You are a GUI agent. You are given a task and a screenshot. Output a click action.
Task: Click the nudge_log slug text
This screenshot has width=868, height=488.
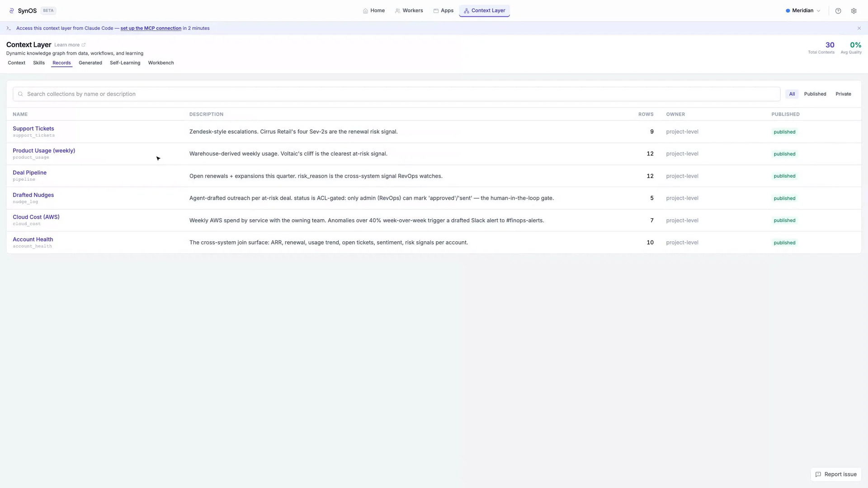point(25,202)
